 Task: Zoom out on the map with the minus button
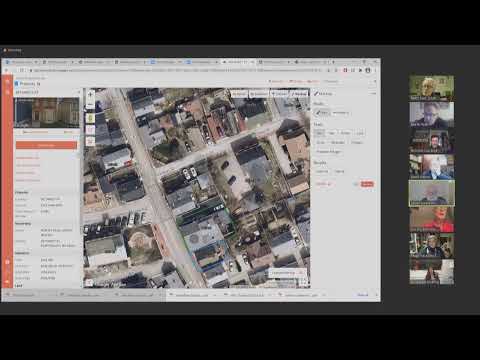pyautogui.click(x=90, y=105)
